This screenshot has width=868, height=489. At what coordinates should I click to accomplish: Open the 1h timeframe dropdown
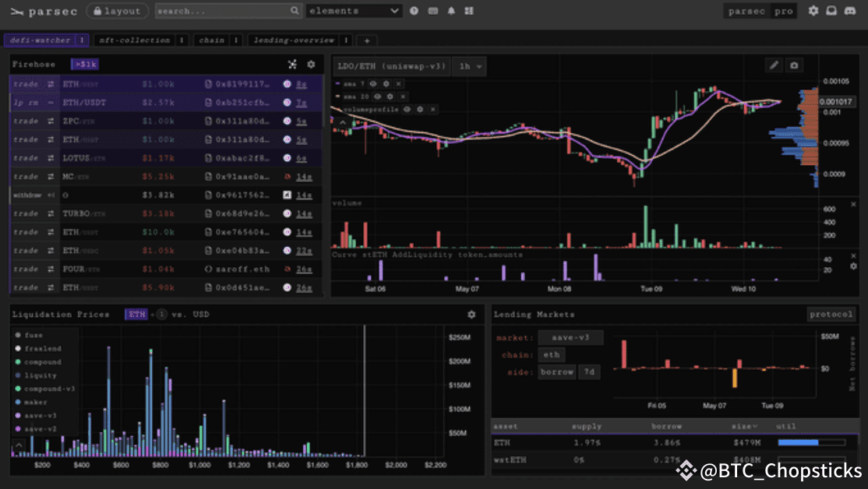[469, 66]
